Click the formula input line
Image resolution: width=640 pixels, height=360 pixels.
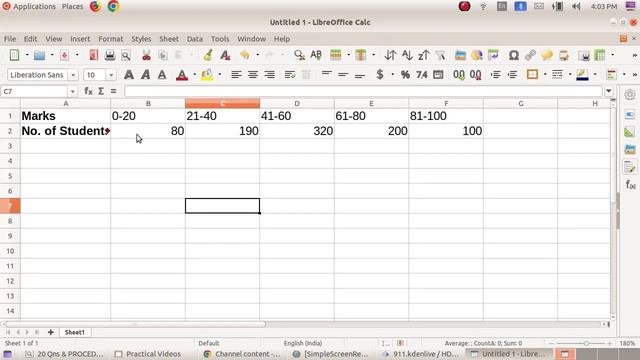click(363, 91)
